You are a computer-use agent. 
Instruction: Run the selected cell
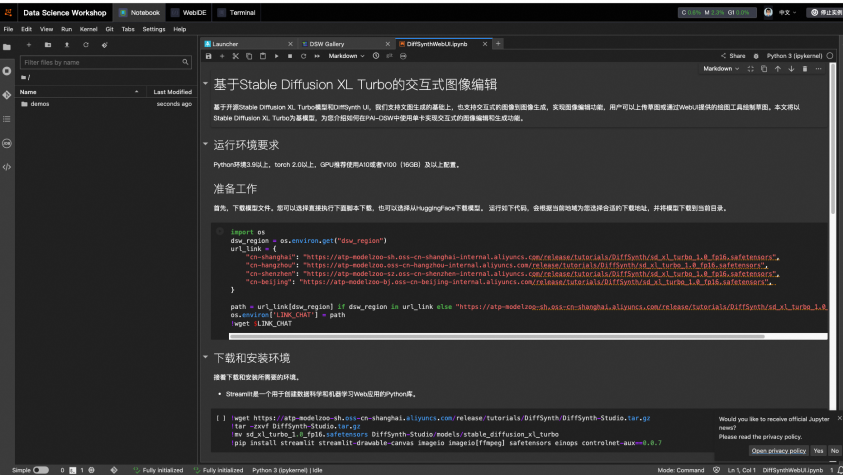click(x=276, y=56)
